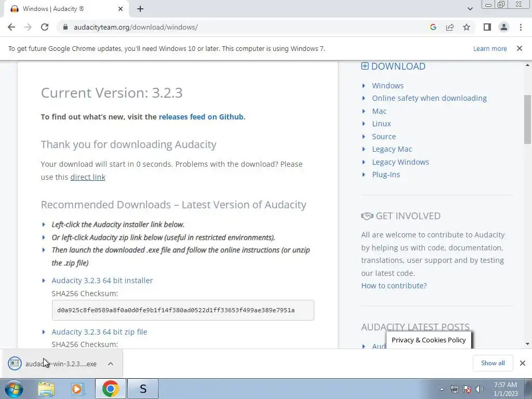Open the Source download link
Viewport: 532px width, 399px height.
coord(384,137)
